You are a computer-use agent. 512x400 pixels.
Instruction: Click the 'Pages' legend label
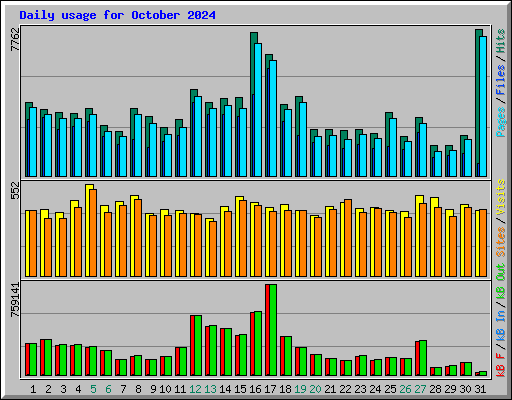(x=501, y=122)
